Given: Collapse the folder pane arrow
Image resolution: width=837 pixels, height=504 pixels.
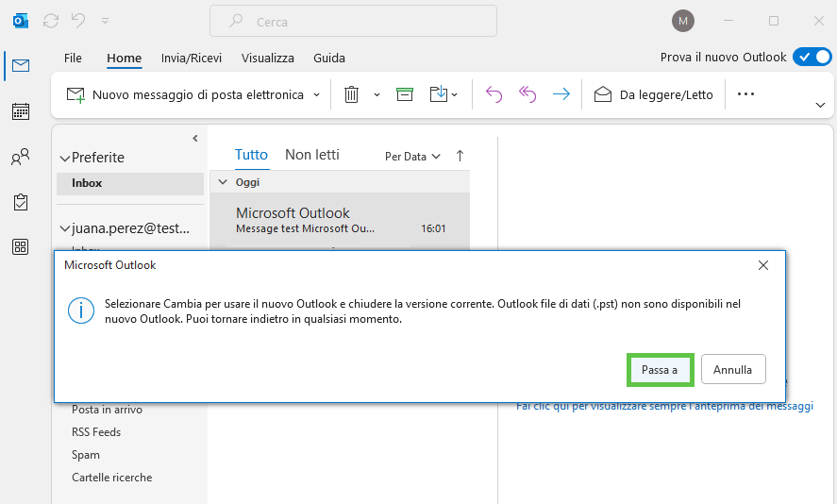Looking at the screenshot, I should pyautogui.click(x=195, y=139).
